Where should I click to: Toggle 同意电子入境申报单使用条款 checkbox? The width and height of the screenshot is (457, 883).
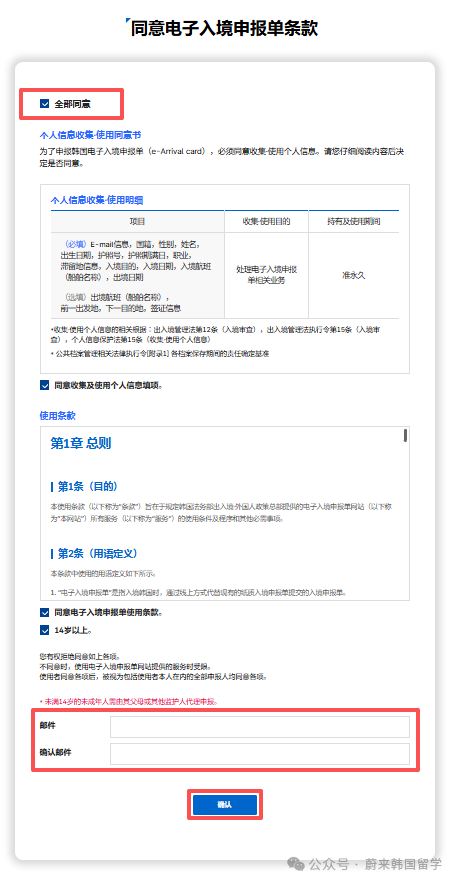click(x=44, y=613)
